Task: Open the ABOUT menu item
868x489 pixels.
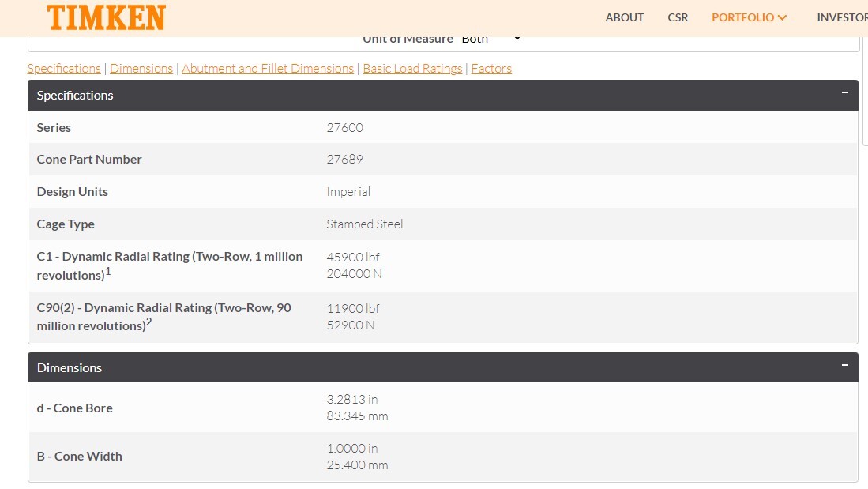Action: click(x=625, y=17)
